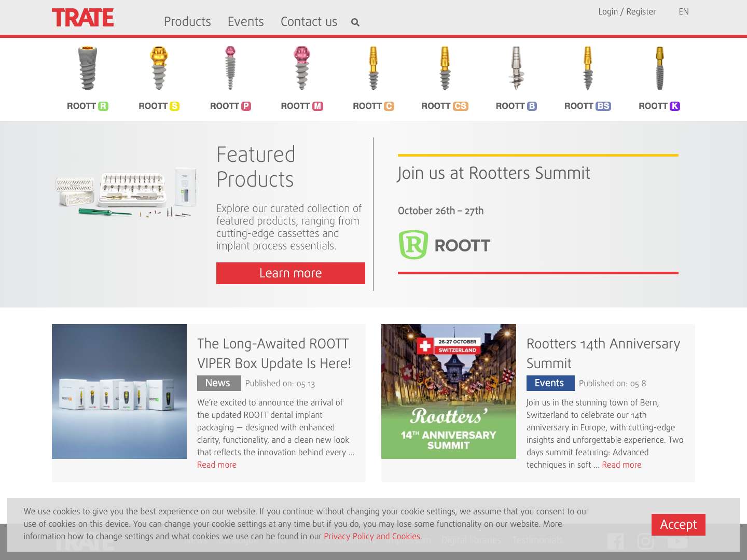Click the Learn more button for Featured Products

pyautogui.click(x=290, y=273)
